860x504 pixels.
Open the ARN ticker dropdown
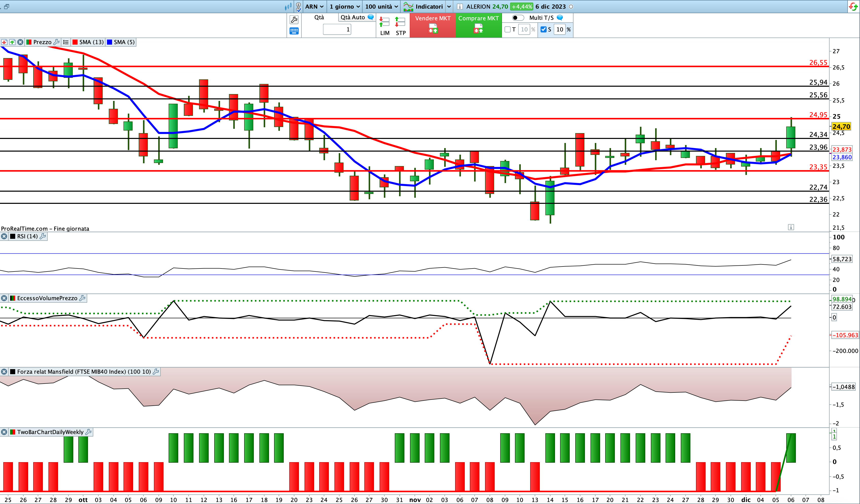(x=314, y=7)
